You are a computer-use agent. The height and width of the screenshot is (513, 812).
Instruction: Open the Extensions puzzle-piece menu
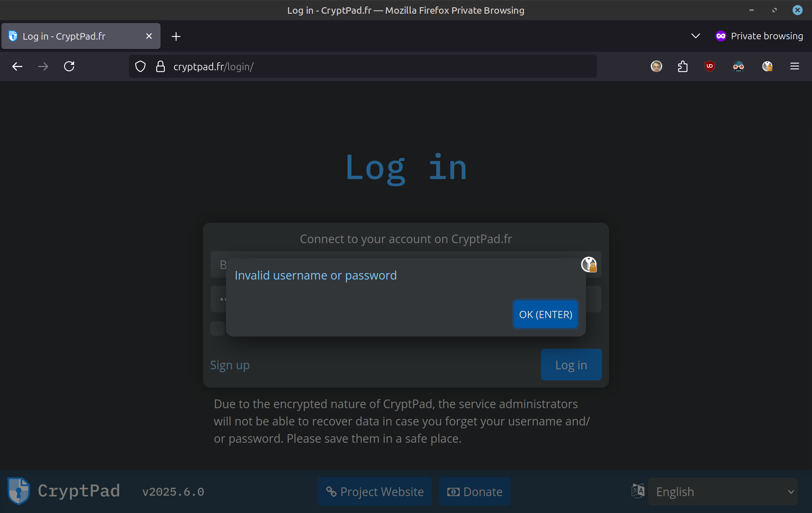click(x=682, y=67)
